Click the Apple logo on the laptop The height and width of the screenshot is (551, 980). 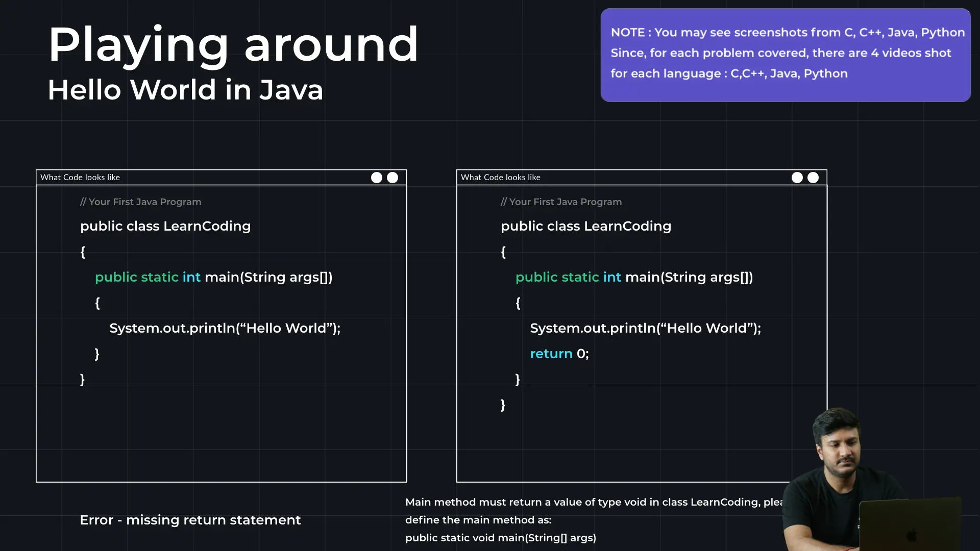coord(912,535)
